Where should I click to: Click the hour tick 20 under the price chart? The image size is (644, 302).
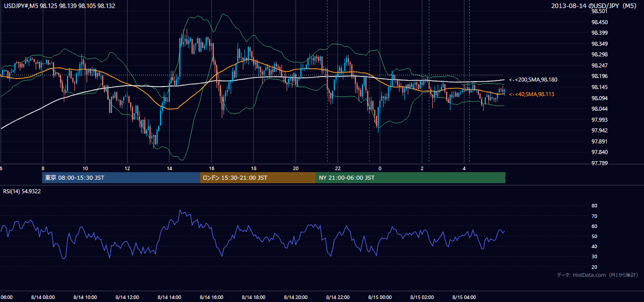pos(296,168)
